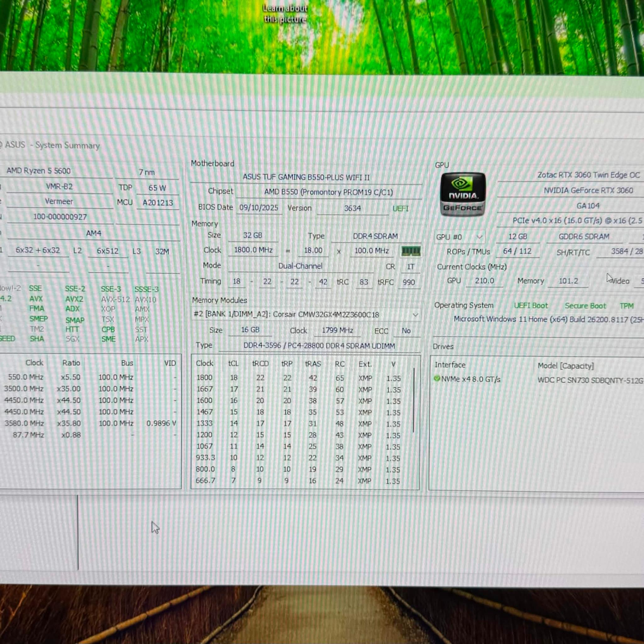Click the green UEFI label next to BIOS version
644x644 pixels.
click(x=400, y=209)
